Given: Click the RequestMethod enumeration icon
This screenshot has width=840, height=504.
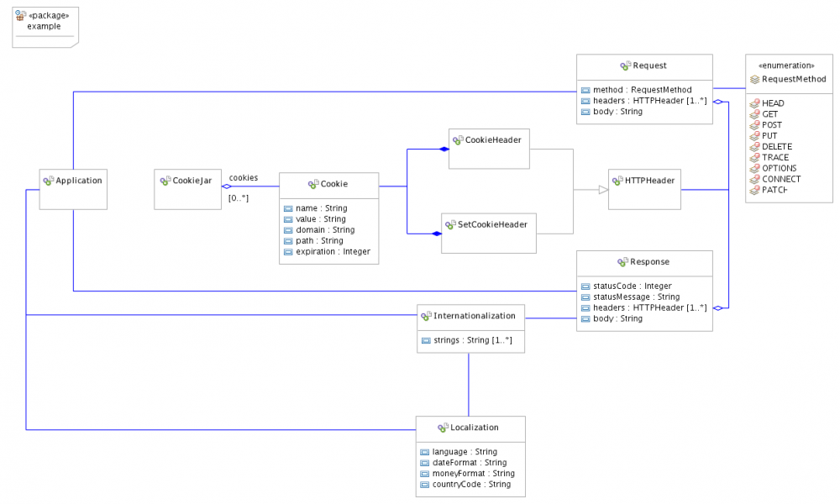Looking at the screenshot, I should pyautogui.click(x=754, y=79).
